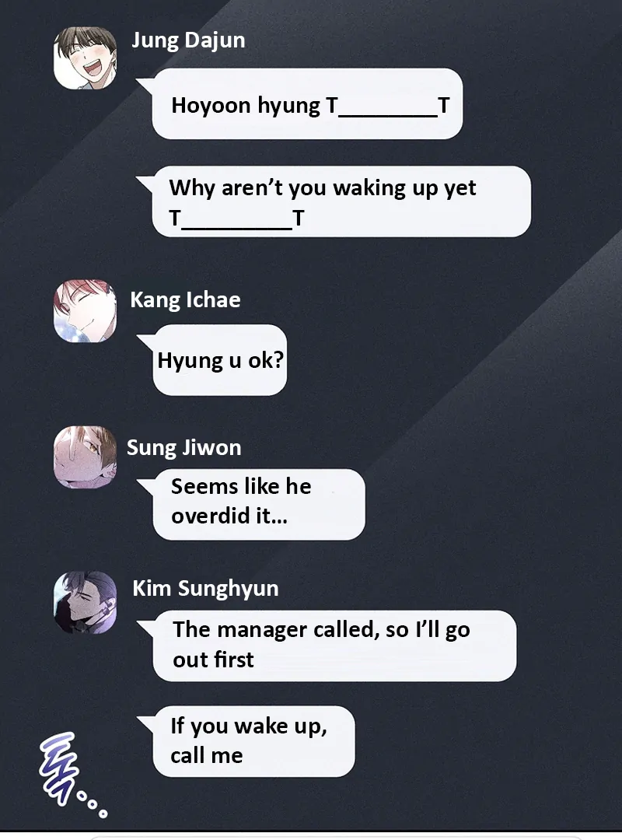Screen dimensions: 622x840
Task: Open Jung Dajun's profile avatar
Action: click(86, 58)
